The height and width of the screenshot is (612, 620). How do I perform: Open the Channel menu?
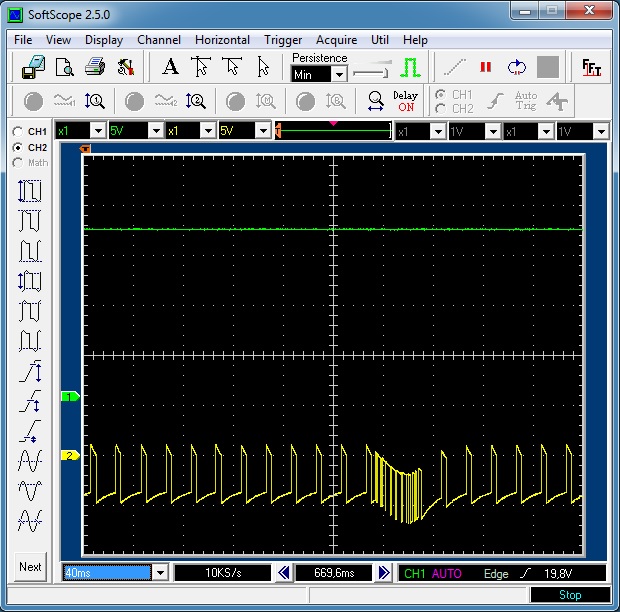[x=159, y=40]
